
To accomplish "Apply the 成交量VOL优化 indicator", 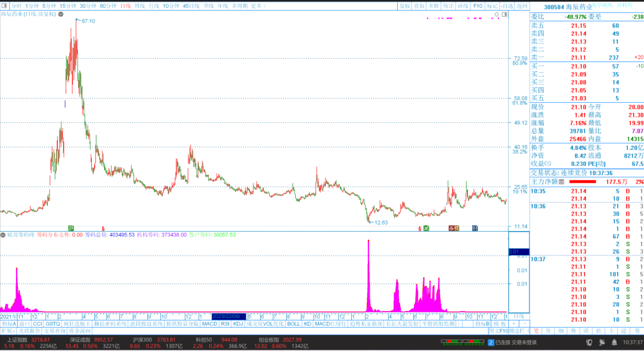I will click(x=265, y=324).
